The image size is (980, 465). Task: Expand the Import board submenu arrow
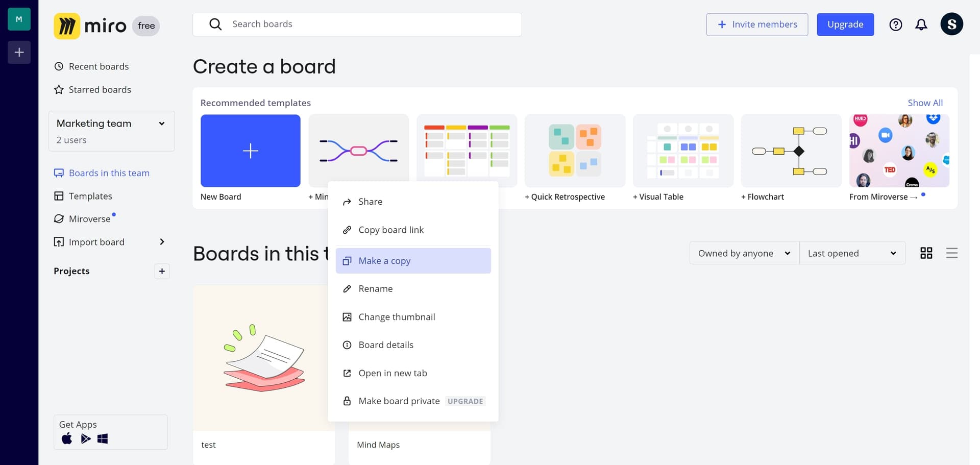(x=162, y=242)
